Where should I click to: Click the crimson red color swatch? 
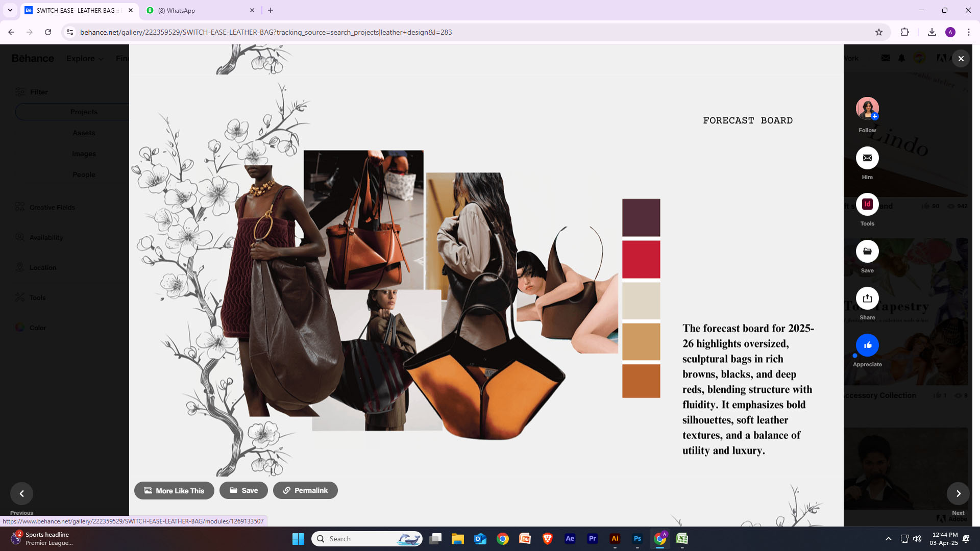pos(641,259)
